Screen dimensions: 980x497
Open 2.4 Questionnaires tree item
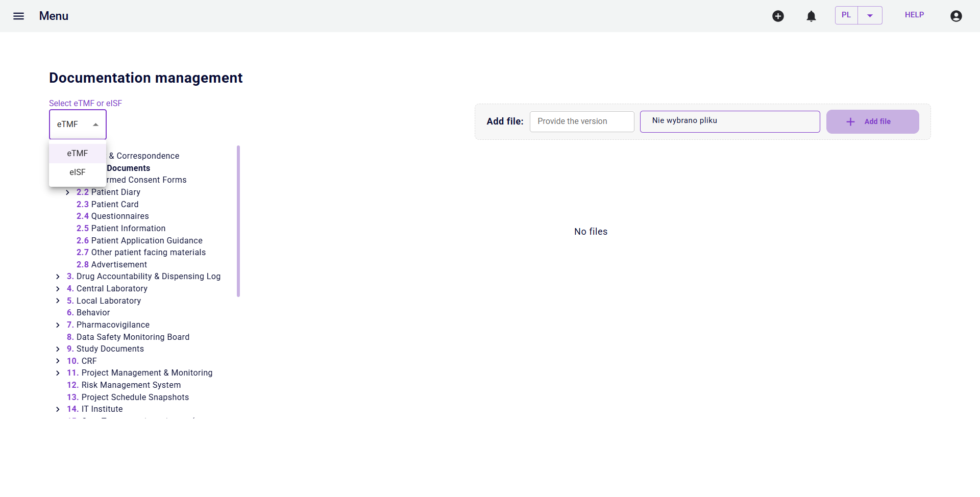click(x=113, y=216)
